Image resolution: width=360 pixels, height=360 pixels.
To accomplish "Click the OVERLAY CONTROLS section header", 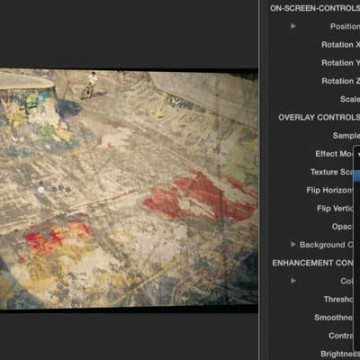I will tap(319, 117).
